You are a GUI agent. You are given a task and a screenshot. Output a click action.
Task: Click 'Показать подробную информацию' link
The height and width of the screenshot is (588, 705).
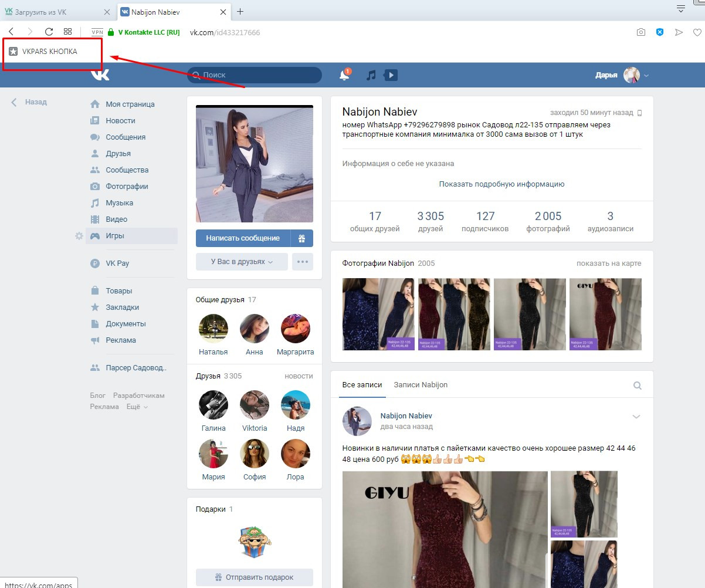click(501, 184)
